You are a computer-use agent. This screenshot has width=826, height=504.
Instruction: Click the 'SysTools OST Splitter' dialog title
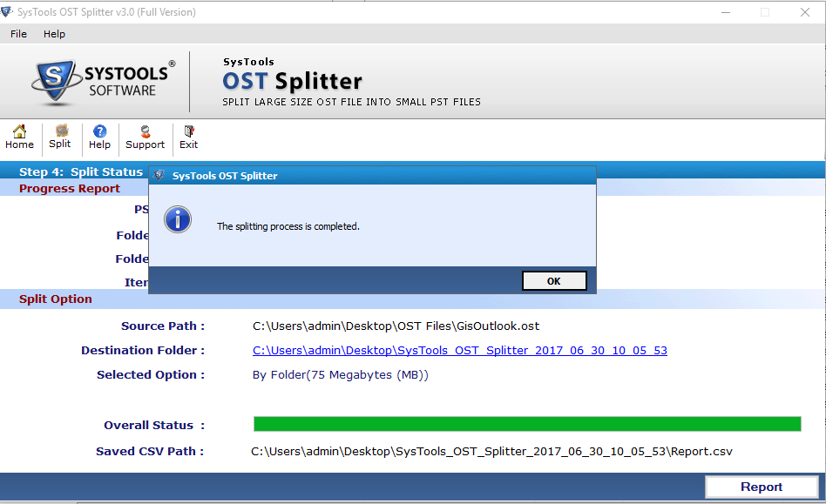coord(225,176)
